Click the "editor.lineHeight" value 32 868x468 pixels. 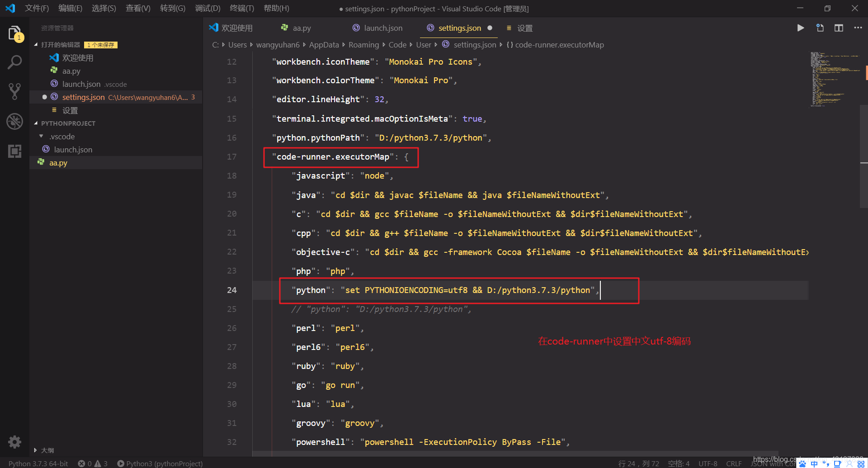click(x=379, y=99)
